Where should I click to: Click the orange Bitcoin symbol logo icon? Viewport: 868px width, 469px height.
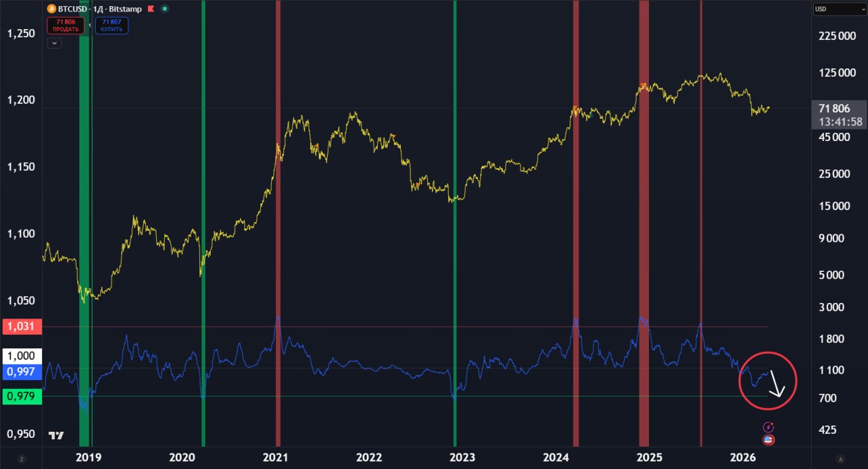pos(52,9)
